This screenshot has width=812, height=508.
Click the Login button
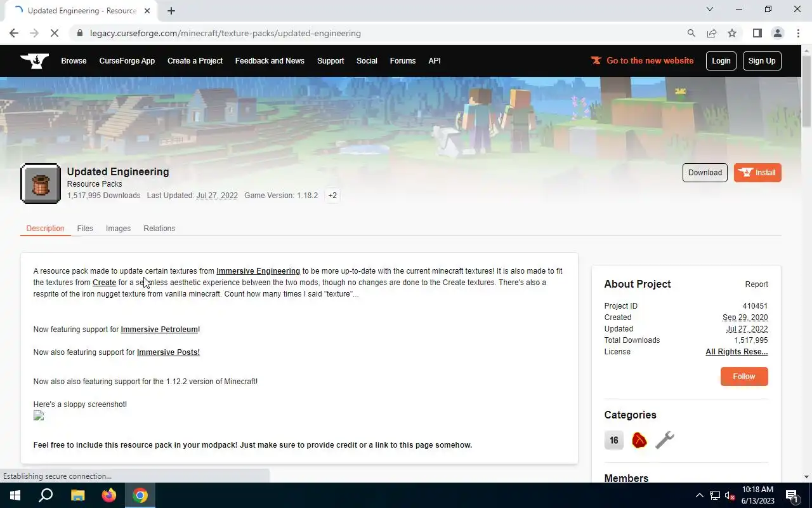(721, 61)
